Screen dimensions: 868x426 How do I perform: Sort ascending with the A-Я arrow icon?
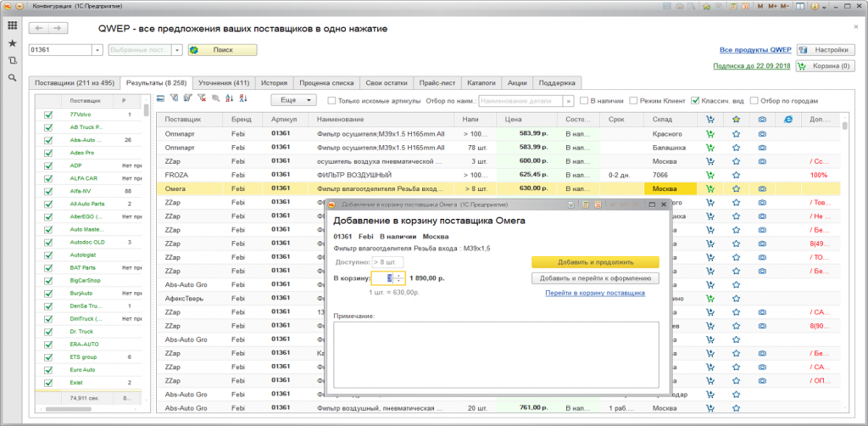(x=230, y=98)
